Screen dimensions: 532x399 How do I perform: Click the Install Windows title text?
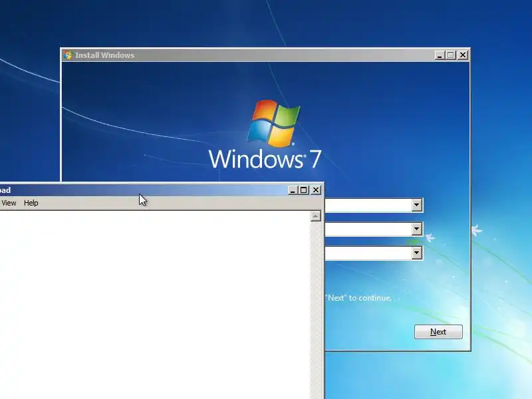tap(104, 55)
